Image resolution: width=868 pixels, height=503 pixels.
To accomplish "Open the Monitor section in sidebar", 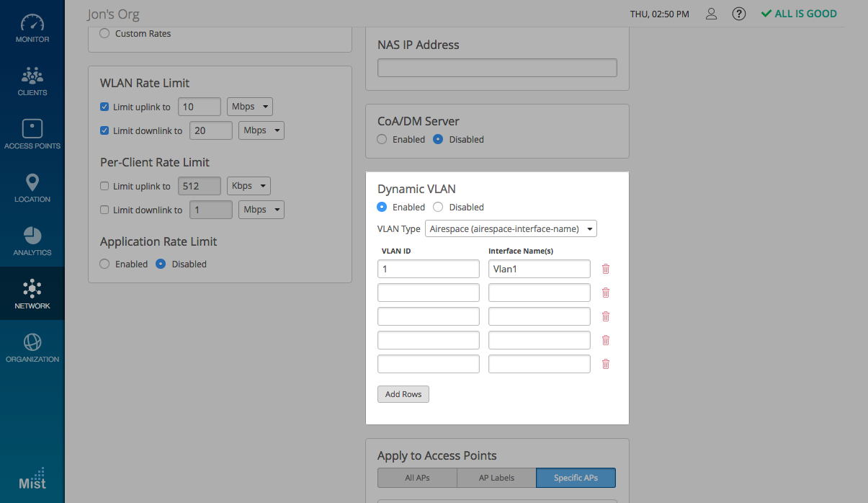I will pyautogui.click(x=32, y=28).
